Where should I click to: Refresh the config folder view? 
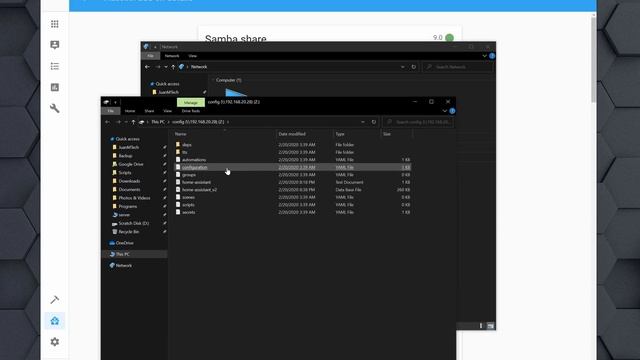[373, 122]
